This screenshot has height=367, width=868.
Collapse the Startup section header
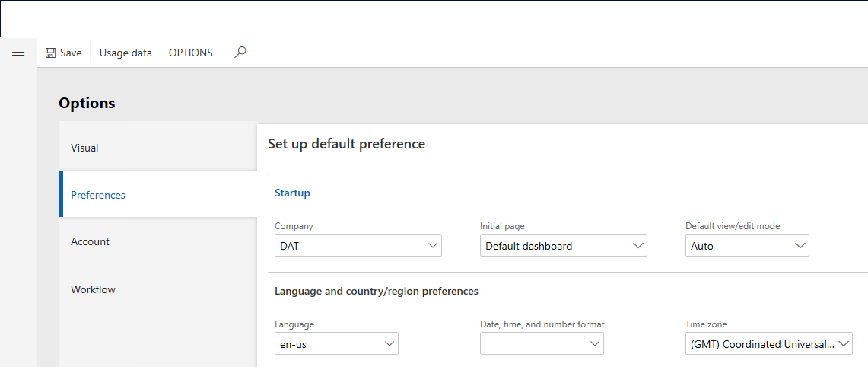coord(292,193)
